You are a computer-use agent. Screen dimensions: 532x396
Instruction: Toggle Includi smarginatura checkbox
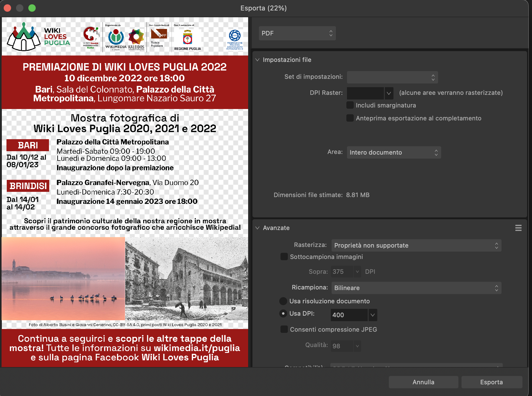pyautogui.click(x=350, y=105)
